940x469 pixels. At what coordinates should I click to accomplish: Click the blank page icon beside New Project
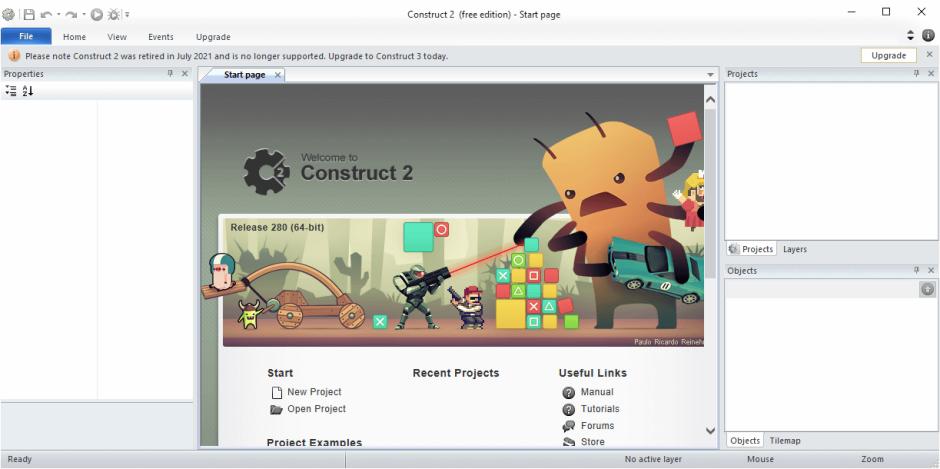(x=276, y=393)
